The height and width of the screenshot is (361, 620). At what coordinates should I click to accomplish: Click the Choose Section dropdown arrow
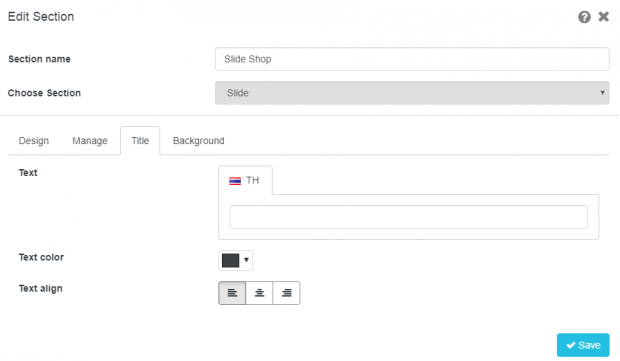point(602,93)
